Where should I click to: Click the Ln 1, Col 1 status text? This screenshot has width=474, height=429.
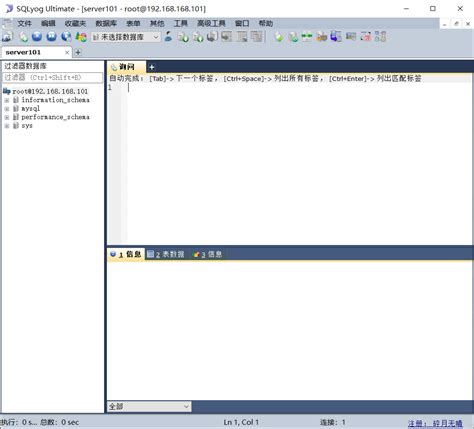(241, 422)
